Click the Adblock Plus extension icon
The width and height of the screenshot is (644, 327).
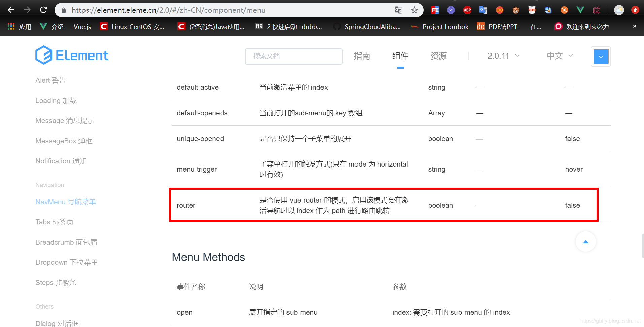click(x=467, y=10)
